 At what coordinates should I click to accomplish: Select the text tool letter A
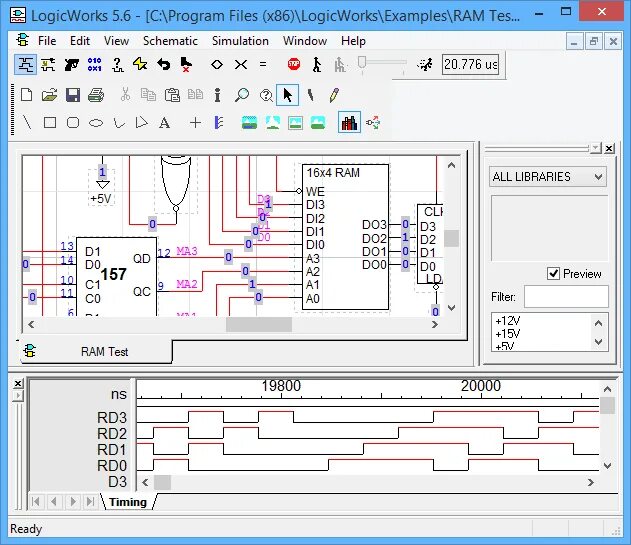165,123
